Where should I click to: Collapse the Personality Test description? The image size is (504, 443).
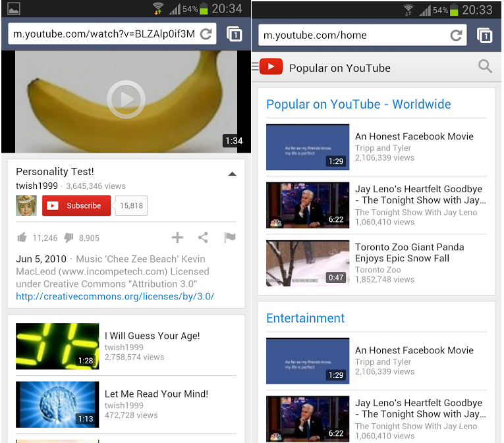click(x=232, y=174)
